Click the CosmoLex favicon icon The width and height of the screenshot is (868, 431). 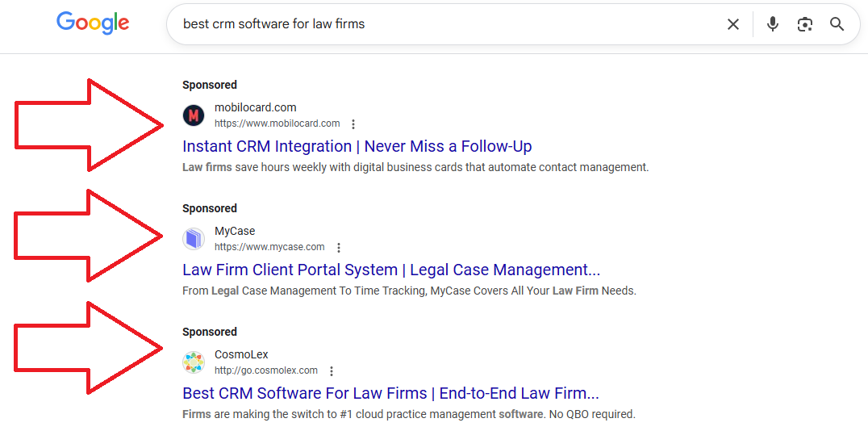pos(194,362)
